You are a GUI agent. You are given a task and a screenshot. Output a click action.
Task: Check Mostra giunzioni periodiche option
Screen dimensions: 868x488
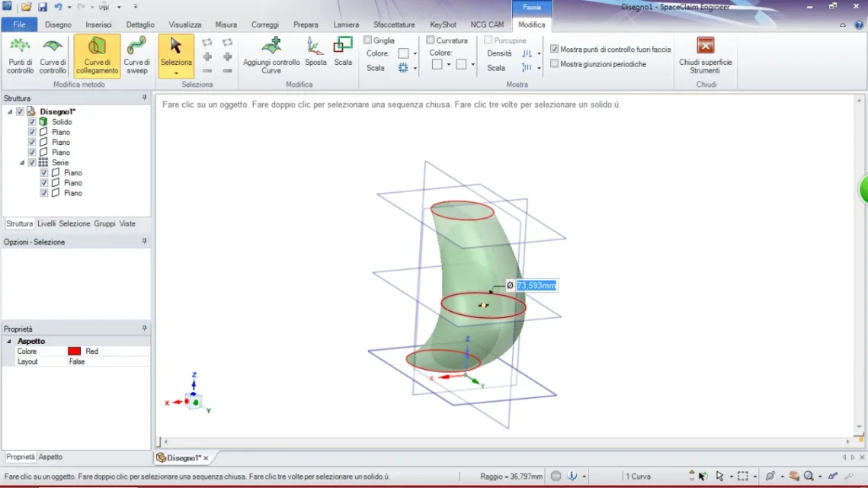click(x=555, y=64)
